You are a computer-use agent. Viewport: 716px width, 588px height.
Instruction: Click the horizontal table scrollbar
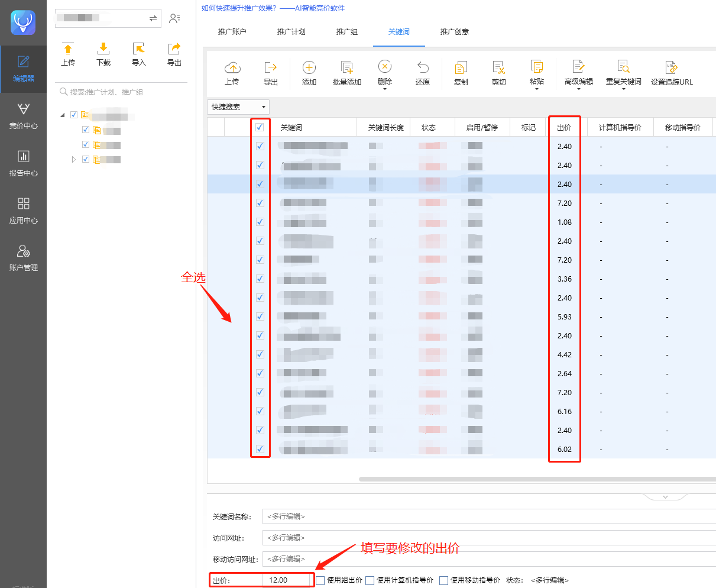pos(537,479)
